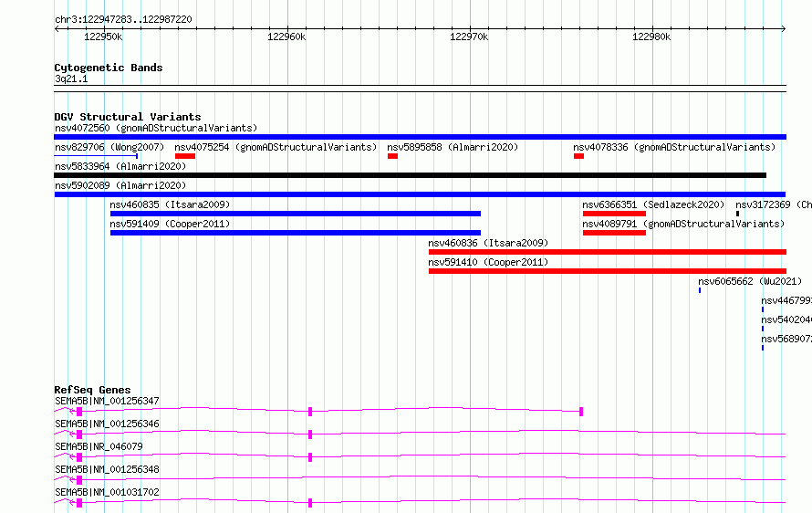Click the nsv3172369 variant label
Viewport: 812px width, 513px height.
point(774,204)
